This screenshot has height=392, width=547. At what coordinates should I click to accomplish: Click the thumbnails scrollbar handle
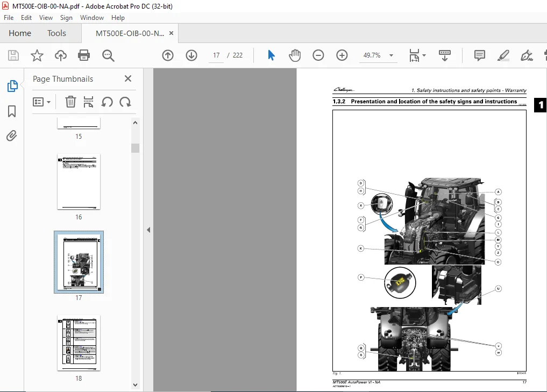point(136,148)
